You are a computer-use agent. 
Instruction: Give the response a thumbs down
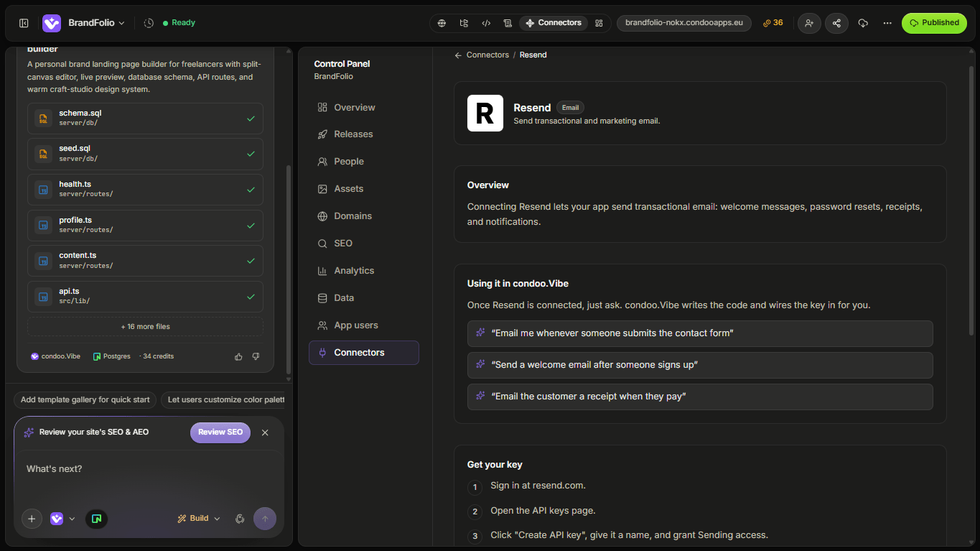click(x=256, y=356)
